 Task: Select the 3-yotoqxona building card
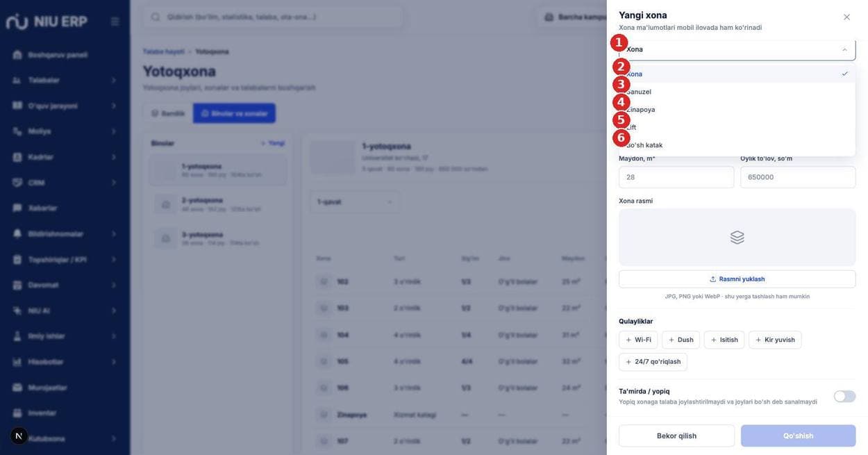coord(218,238)
